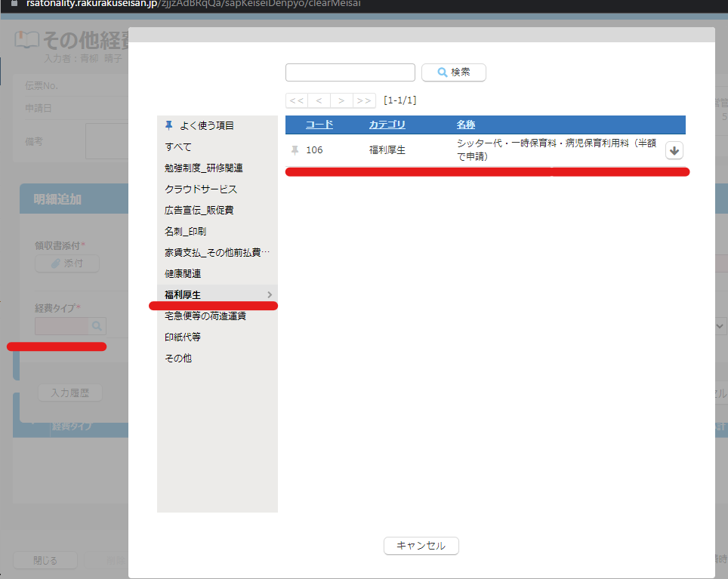
Task: Select すべて in the category list
Action: pos(178,146)
